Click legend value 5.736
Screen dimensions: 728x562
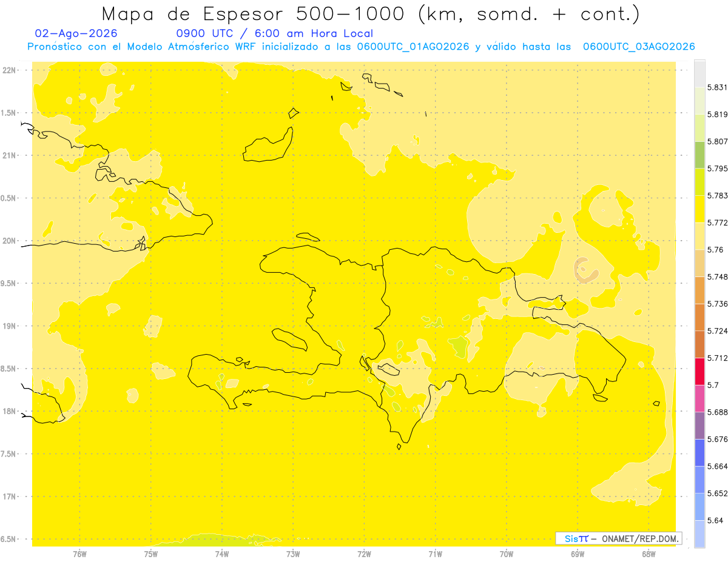717,304
